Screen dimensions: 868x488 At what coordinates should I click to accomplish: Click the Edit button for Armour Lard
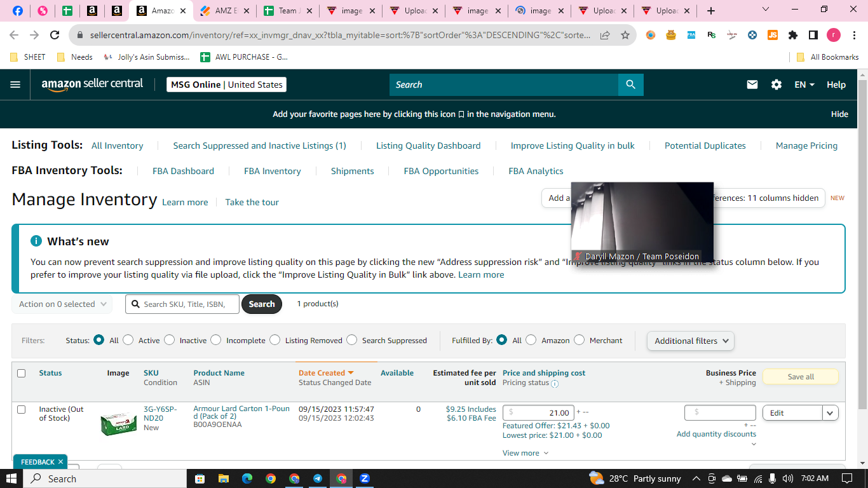click(x=792, y=413)
